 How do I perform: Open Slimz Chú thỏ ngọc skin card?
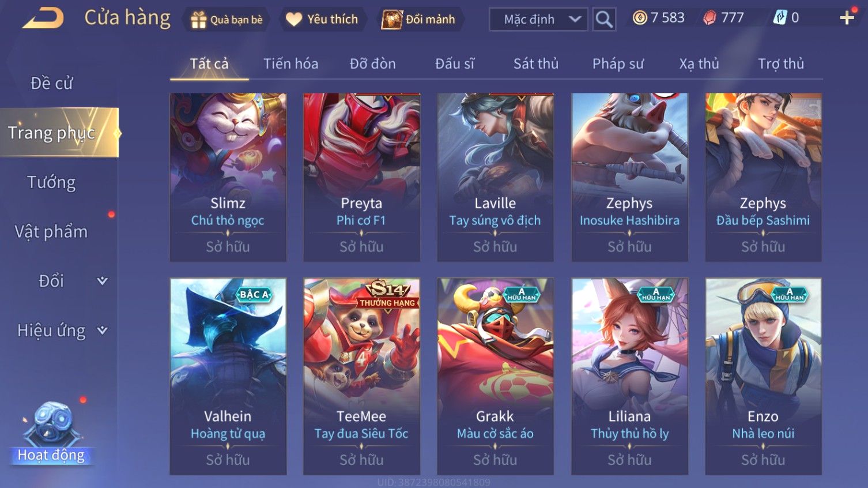(x=228, y=177)
